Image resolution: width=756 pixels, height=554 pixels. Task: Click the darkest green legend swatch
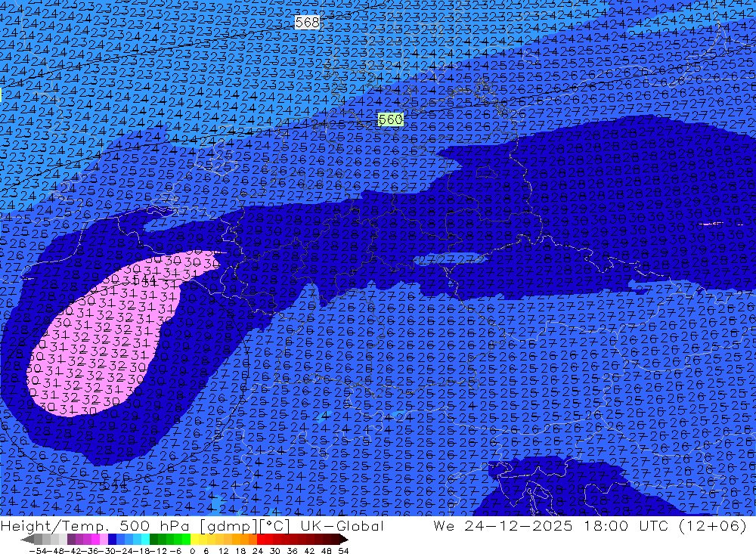[153, 540]
